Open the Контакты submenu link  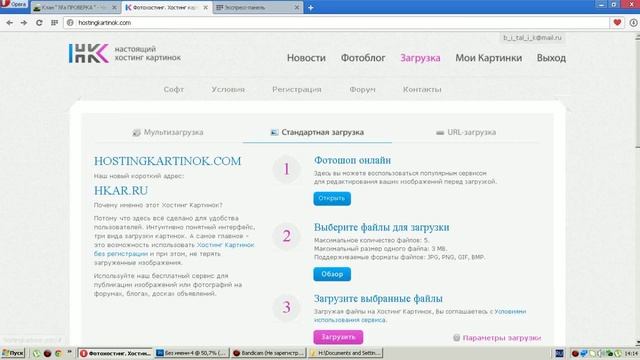tap(422, 89)
